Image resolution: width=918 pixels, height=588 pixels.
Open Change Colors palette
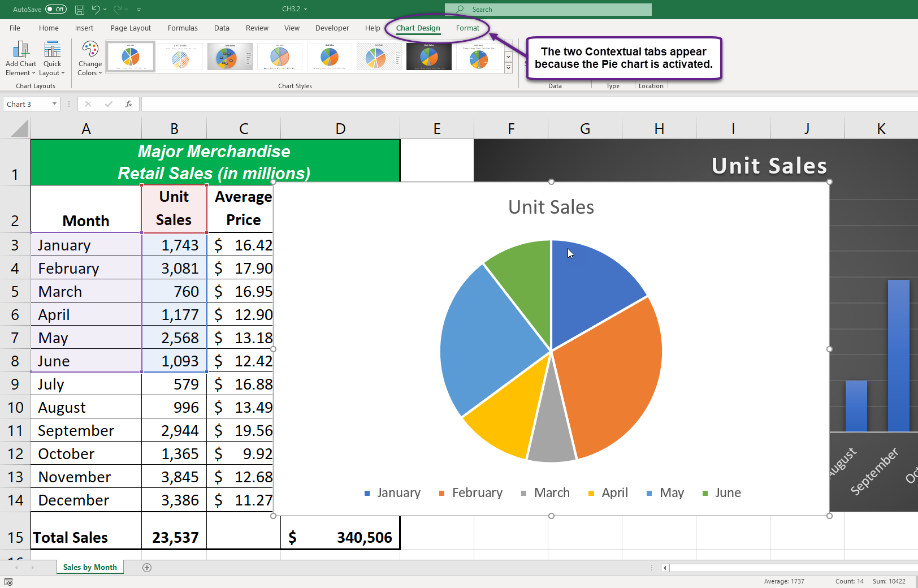click(90, 58)
